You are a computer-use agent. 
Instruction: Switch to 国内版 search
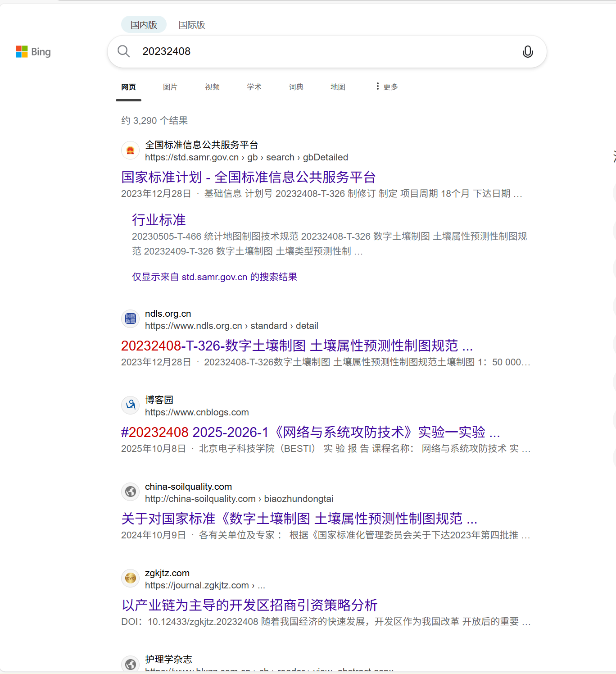coord(144,25)
